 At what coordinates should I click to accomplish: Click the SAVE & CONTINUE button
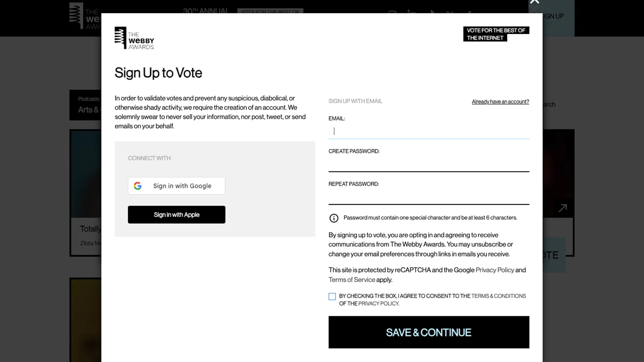tap(429, 332)
